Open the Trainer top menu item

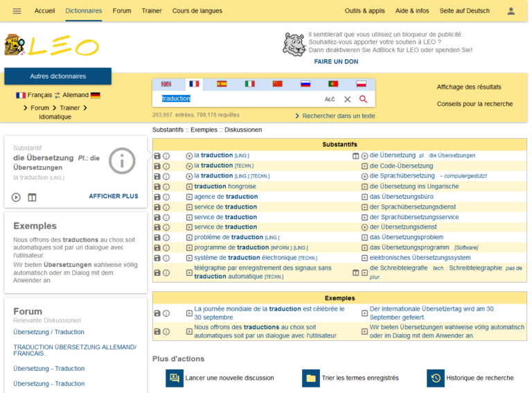click(x=152, y=11)
